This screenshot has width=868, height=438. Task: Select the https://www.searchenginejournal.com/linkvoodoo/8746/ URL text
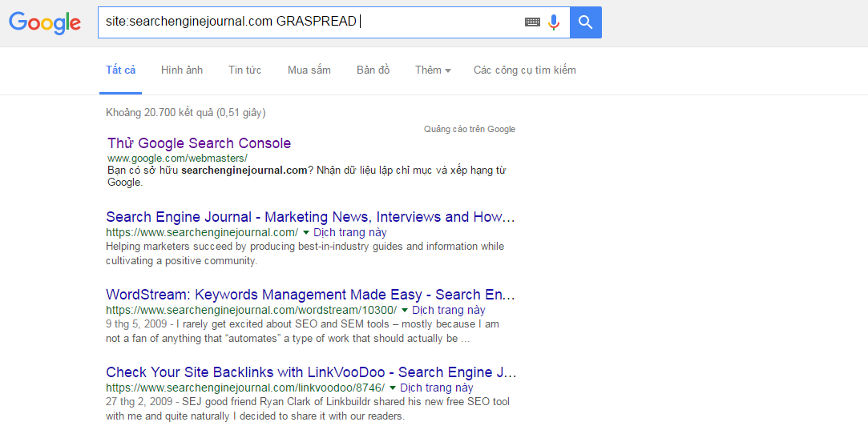point(245,388)
